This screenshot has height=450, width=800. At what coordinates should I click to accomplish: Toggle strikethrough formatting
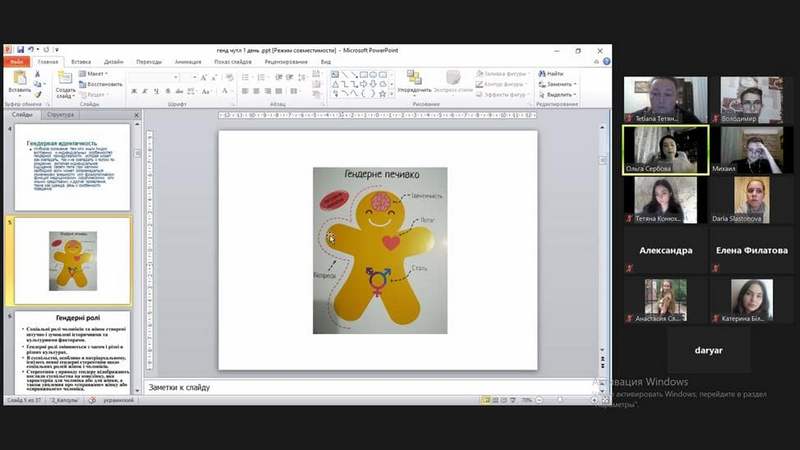point(179,91)
